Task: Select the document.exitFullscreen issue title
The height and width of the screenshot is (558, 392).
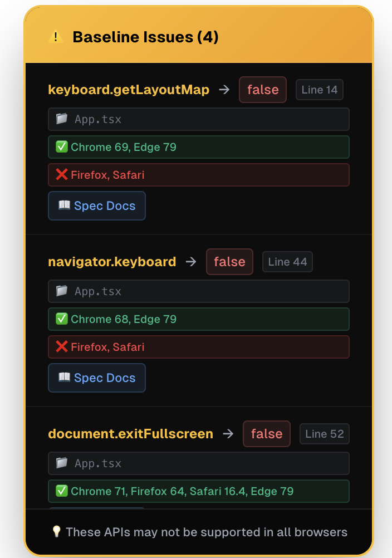Action: click(x=130, y=434)
